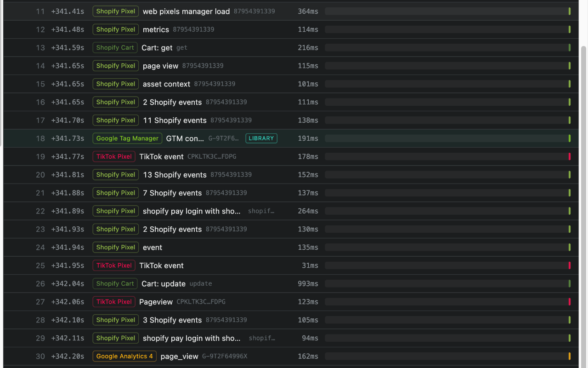Click the timeline bar of the page_view row

[x=448, y=356]
